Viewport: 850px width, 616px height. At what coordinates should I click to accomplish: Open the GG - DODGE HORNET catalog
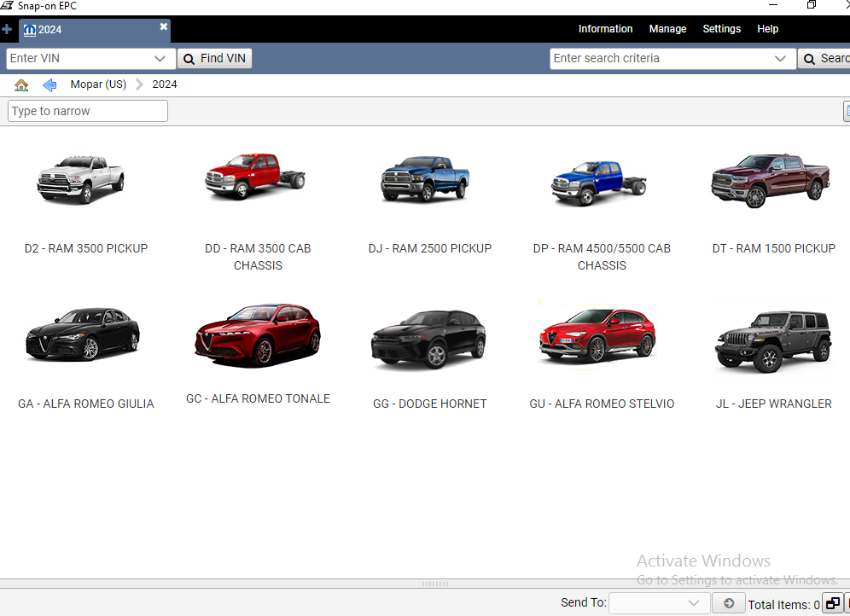coord(428,338)
